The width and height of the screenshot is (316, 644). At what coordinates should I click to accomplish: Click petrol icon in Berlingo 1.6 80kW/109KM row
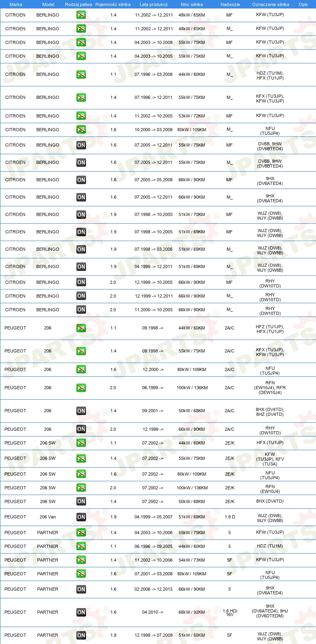click(x=81, y=130)
